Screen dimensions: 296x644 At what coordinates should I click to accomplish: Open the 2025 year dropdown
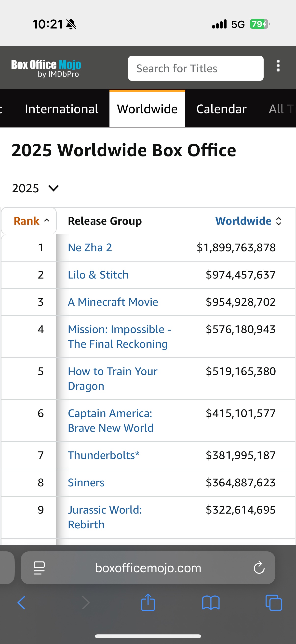tap(35, 188)
